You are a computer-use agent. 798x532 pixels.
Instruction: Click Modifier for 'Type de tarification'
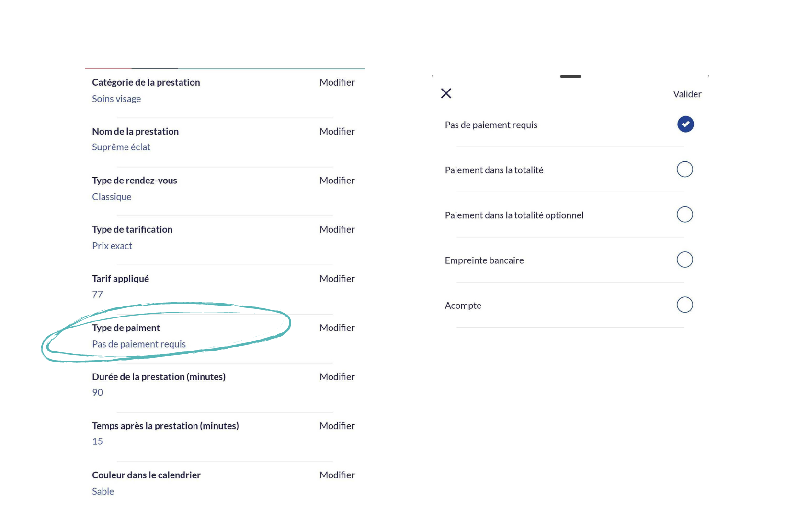tap(337, 229)
